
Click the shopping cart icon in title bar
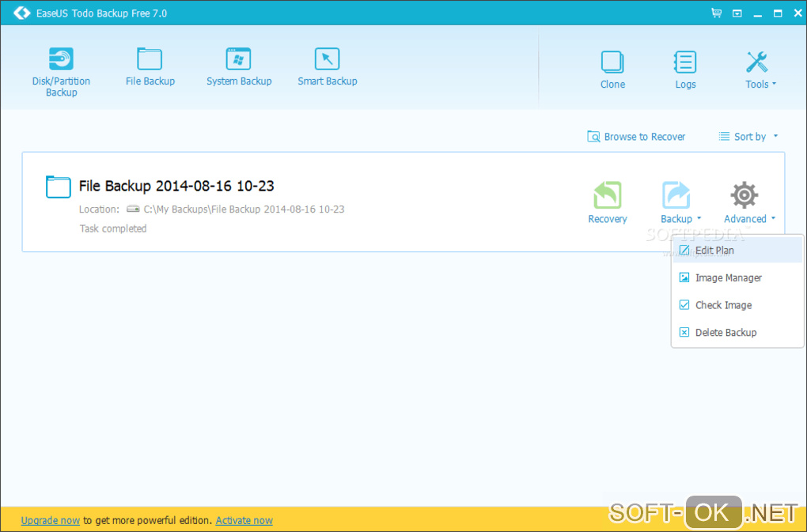[x=716, y=13]
